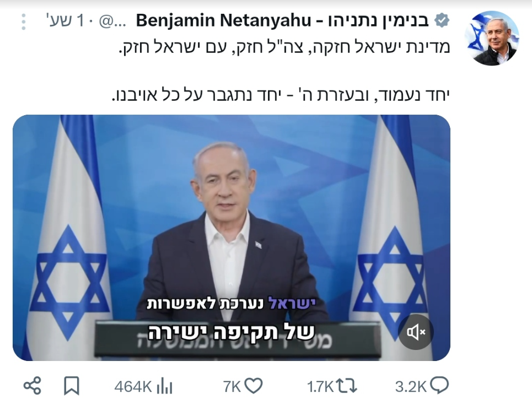View analytics via the bar chart icon
532x404 pixels.
[164, 386]
